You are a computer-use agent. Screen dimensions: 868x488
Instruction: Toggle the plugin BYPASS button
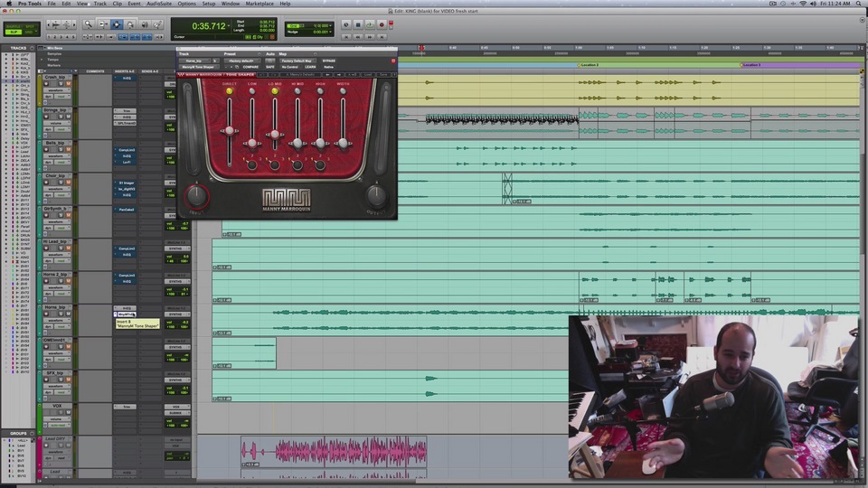[329, 61]
